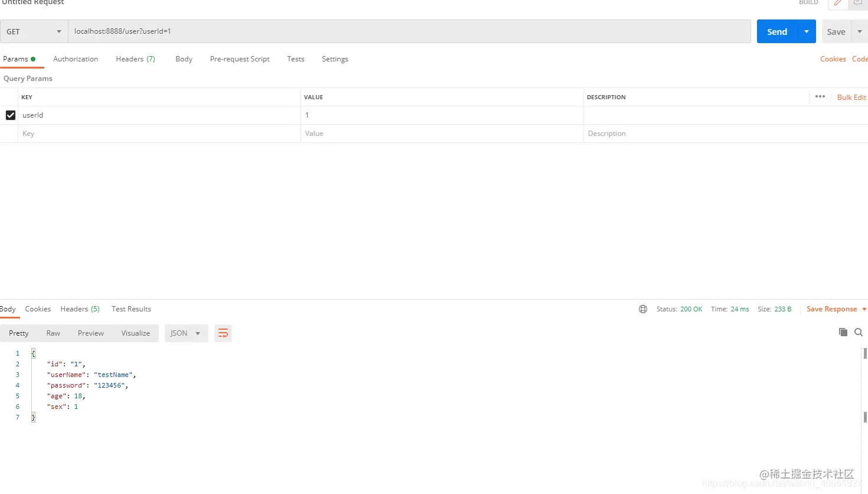The height and width of the screenshot is (494, 868).
Task: Click the blue Send button
Action: [x=777, y=31]
